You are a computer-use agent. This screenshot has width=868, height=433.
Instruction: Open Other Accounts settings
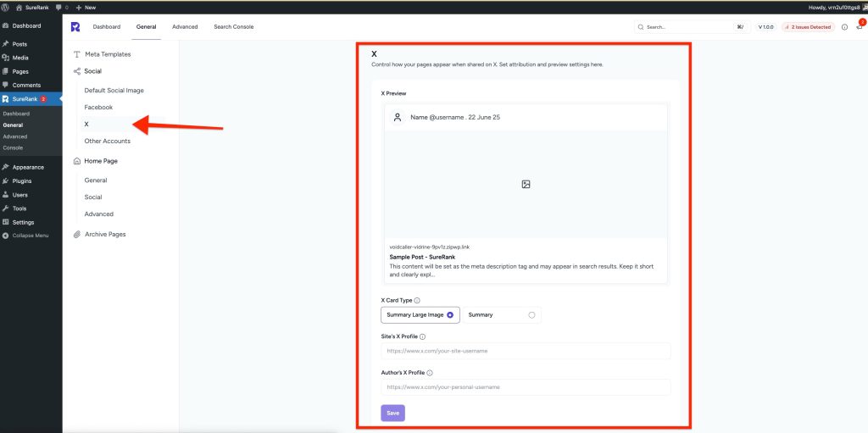point(108,142)
